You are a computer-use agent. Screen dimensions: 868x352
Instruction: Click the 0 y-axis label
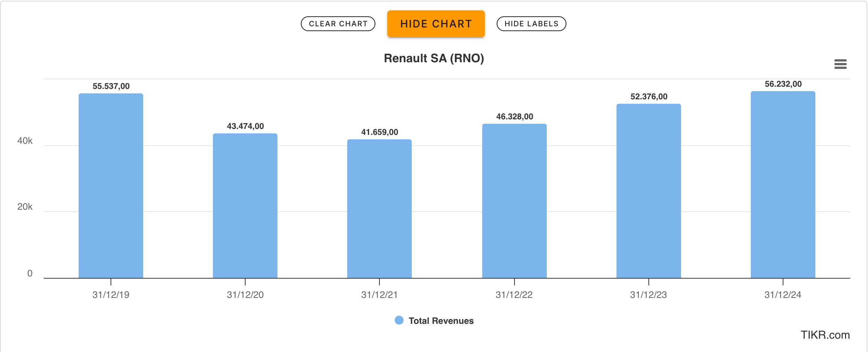tap(30, 273)
